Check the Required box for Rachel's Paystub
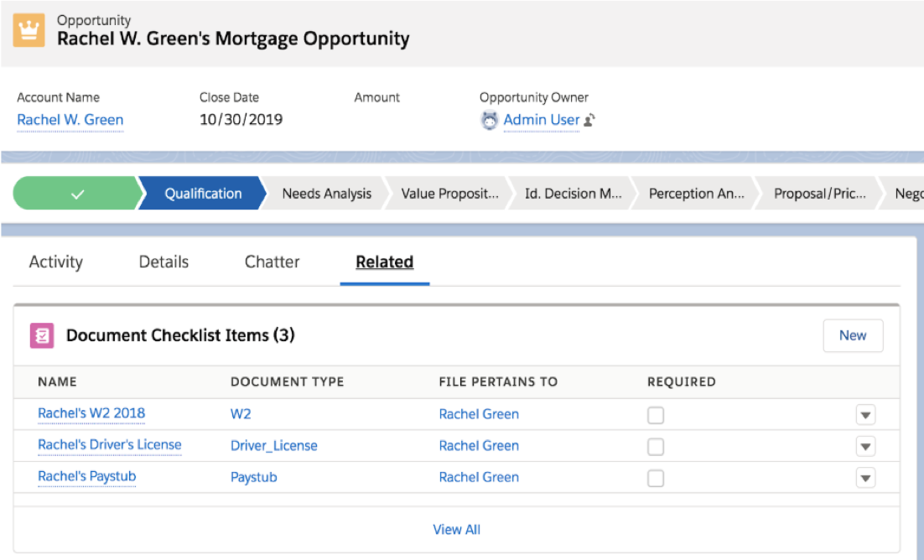This screenshot has width=924, height=560. (657, 476)
